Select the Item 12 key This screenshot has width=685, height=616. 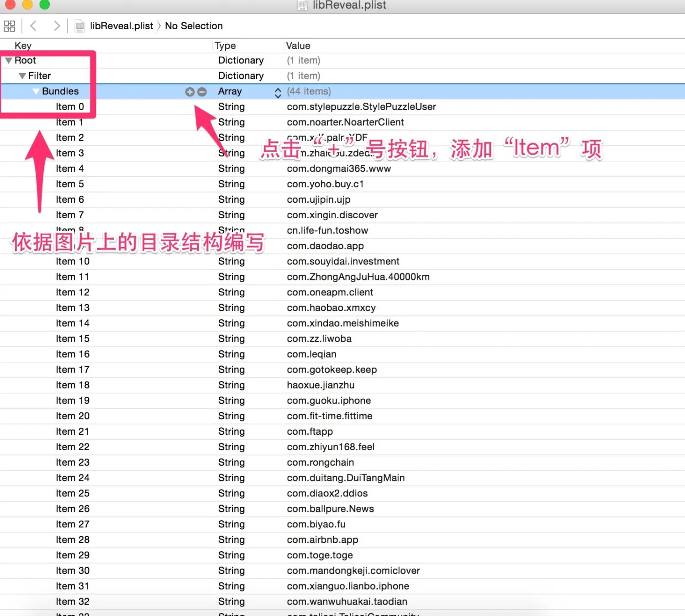(73, 293)
